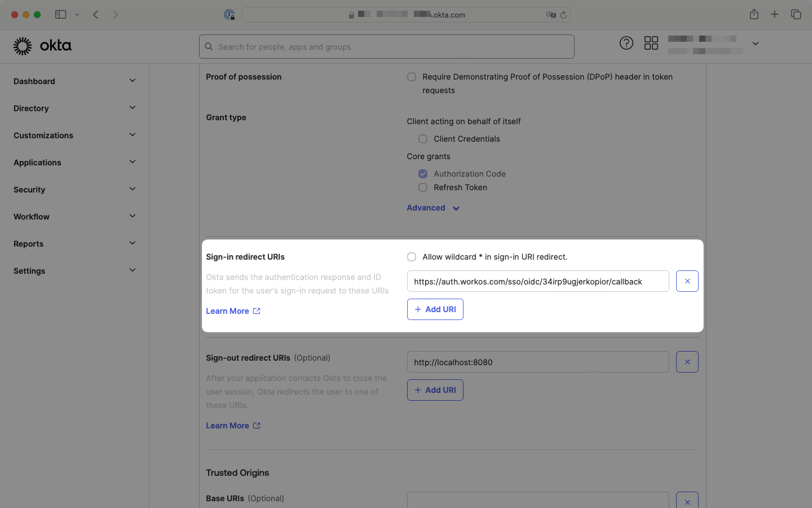Click the apps grid icon in header
Screen dimensions: 812x508
[651, 42]
